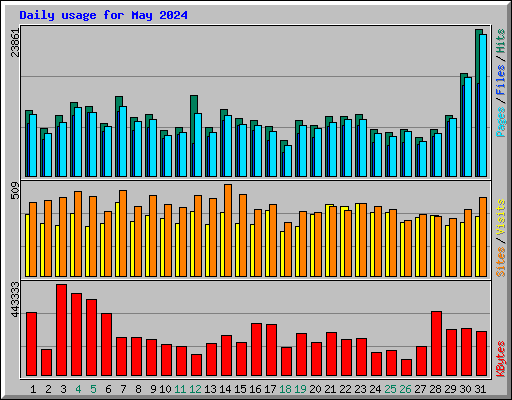
Task: Click day label 17 on the x-axis
Action: click(x=270, y=389)
